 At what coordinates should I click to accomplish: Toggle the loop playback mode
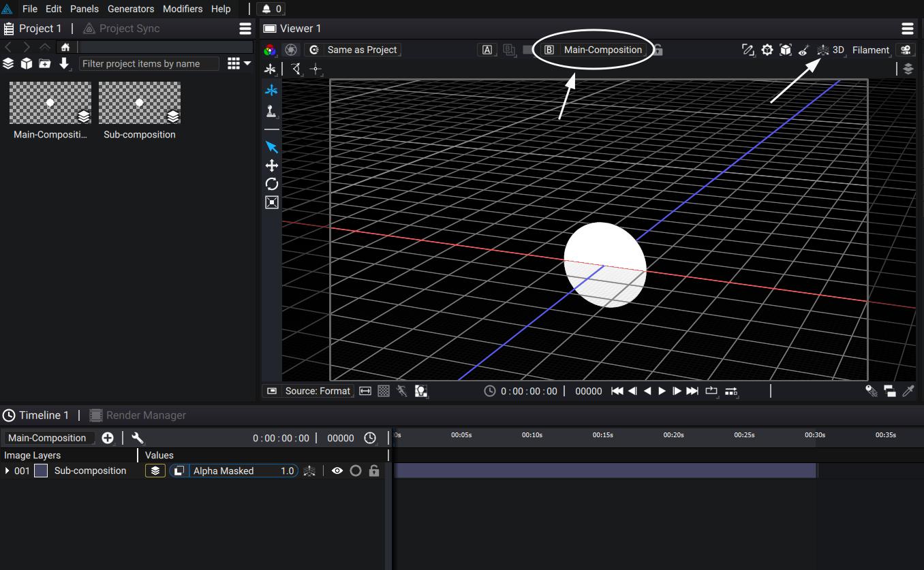tap(711, 391)
